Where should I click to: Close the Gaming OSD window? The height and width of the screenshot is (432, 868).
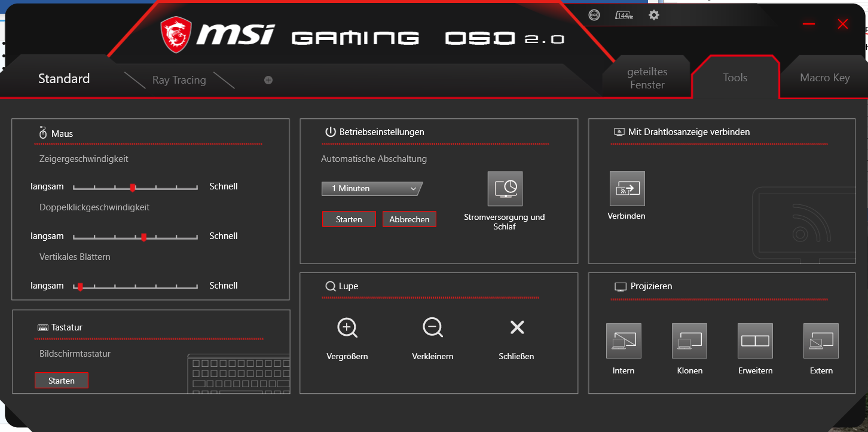843,24
